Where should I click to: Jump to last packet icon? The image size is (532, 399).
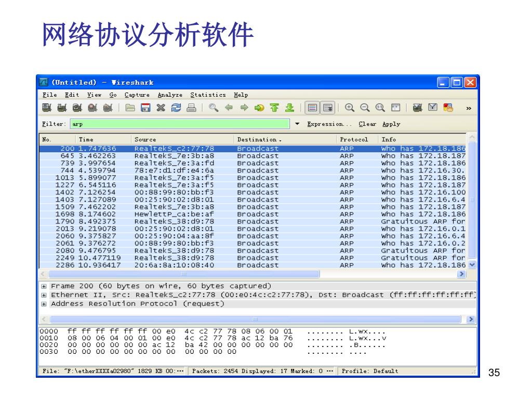tap(290, 108)
